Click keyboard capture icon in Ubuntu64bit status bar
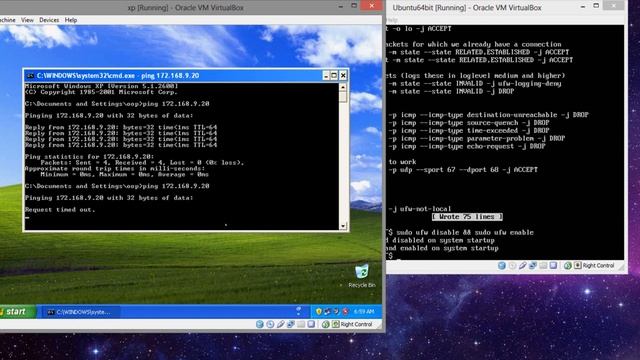This screenshot has height=360, width=640. pos(578,266)
